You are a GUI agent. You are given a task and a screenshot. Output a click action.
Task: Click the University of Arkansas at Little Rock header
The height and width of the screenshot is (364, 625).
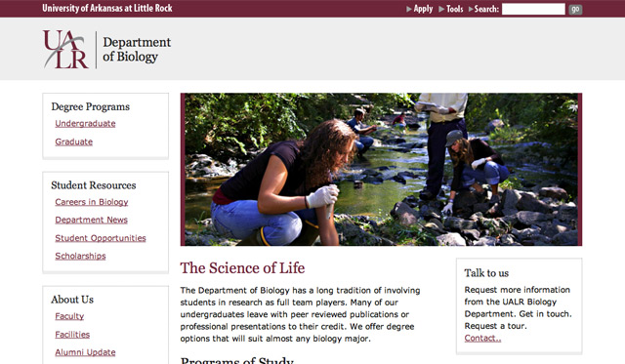coord(107,9)
